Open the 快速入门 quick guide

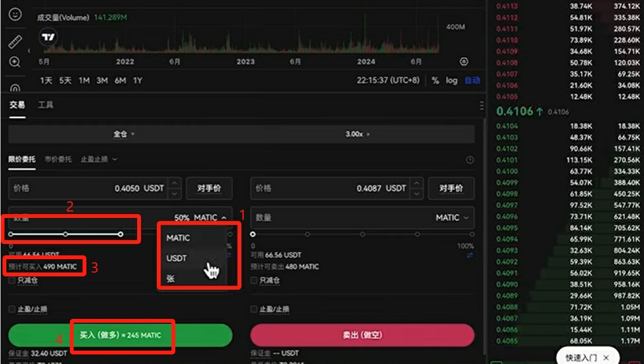[581, 358]
